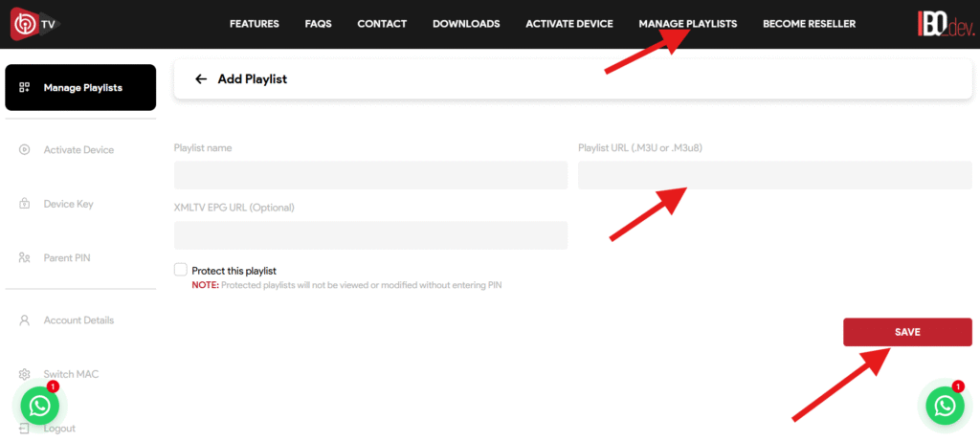
Task: Click the IBO dev. logo at top right
Action: (x=947, y=24)
